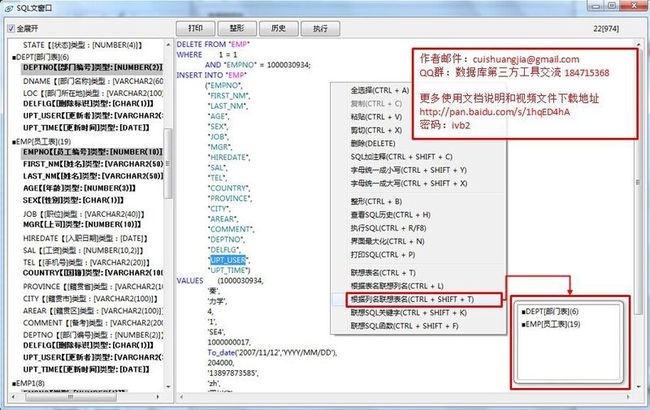This screenshot has width=650, height=410.
Task: Select AGE【年龄】 tree row
Action: (79, 188)
